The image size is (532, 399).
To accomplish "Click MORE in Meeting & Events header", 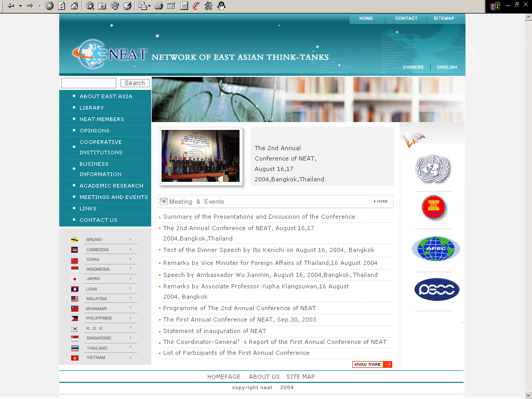I will (x=381, y=202).
